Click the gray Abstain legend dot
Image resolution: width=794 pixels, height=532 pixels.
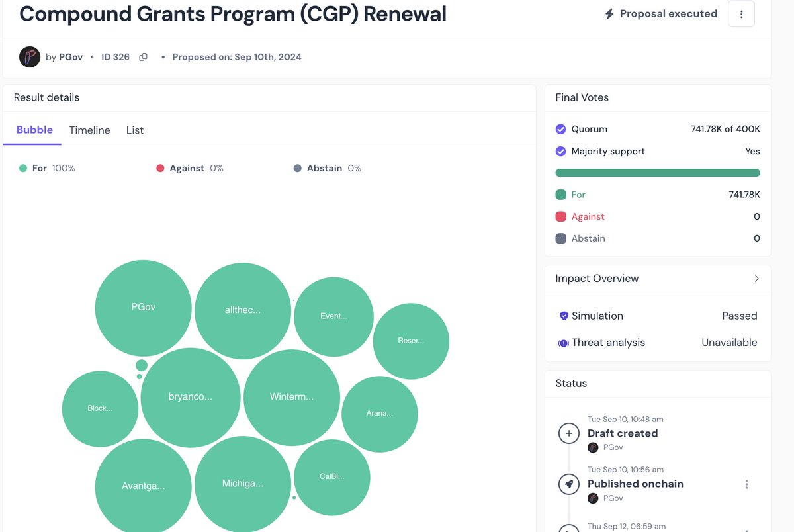point(297,169)
